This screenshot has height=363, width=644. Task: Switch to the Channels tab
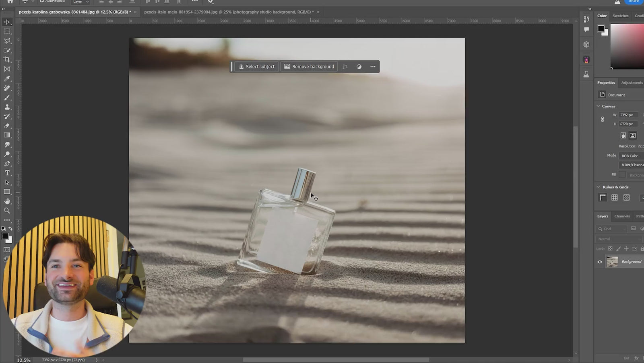pos(622,216)
